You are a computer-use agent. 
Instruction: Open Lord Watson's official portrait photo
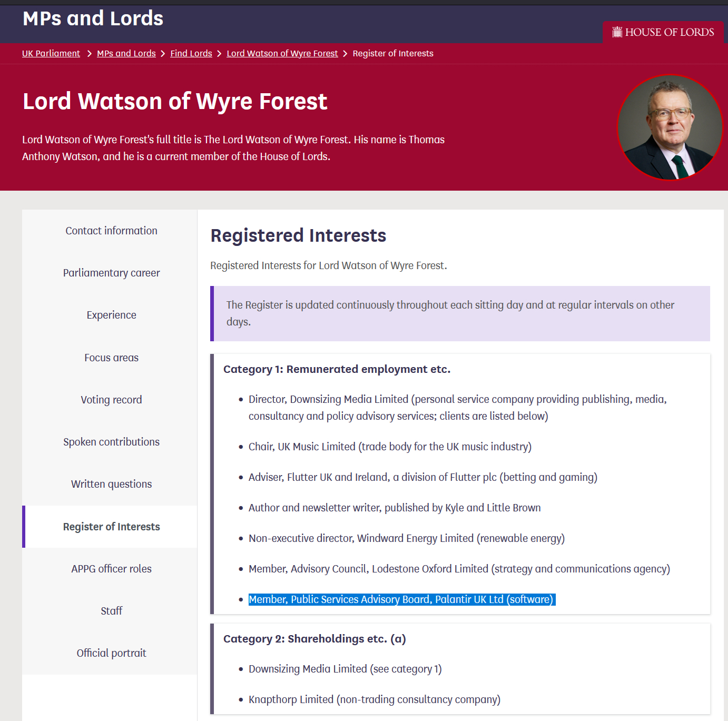670,127
